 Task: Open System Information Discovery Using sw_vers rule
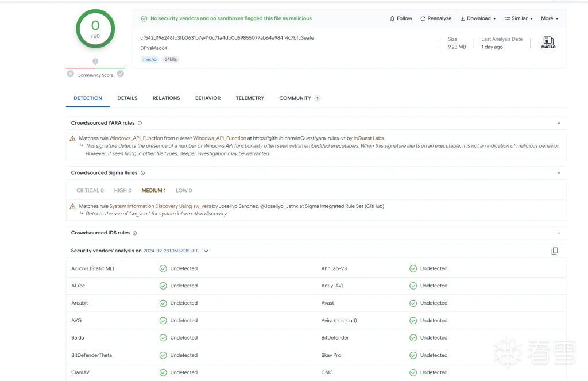coord(160,206)
